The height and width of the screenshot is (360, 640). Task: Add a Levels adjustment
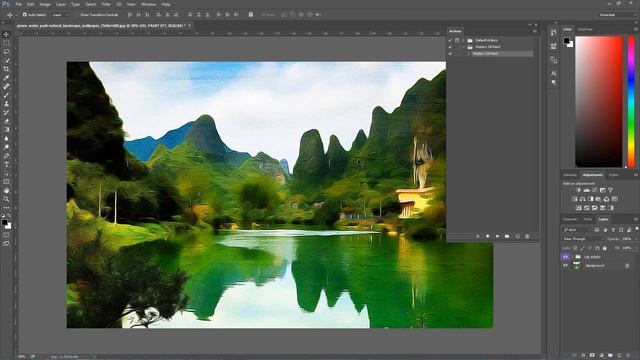tap(587, 190)
